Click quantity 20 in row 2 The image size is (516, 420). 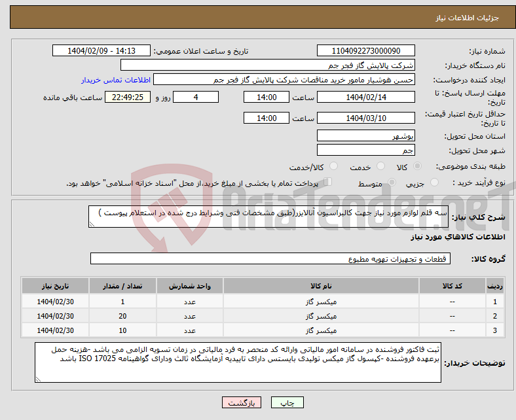pos(122,316)
